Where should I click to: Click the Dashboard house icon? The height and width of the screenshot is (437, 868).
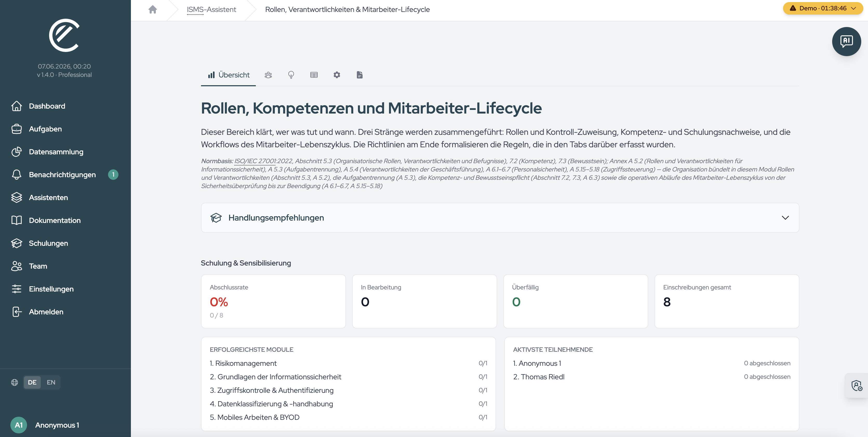coord(17,106)
